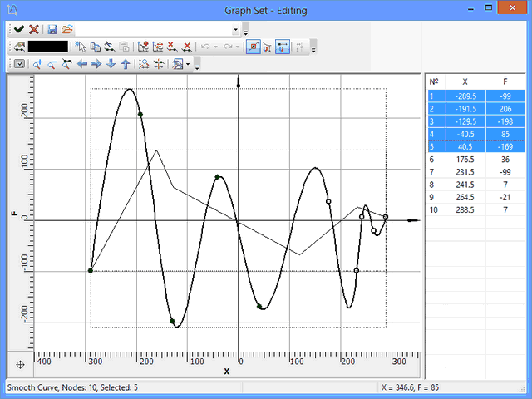
Task: Click the save floppy disk icon
Action: pyautogui.click(x=52, y=29)
